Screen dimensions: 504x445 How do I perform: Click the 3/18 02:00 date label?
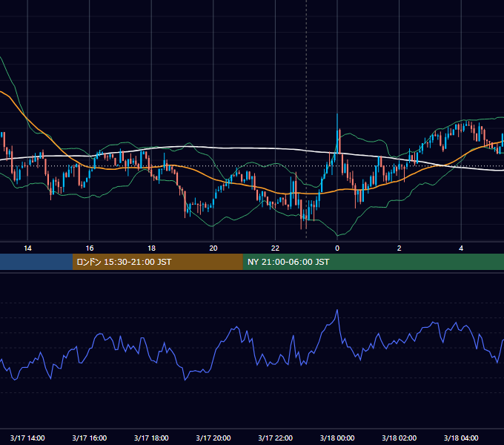point(399,438)
